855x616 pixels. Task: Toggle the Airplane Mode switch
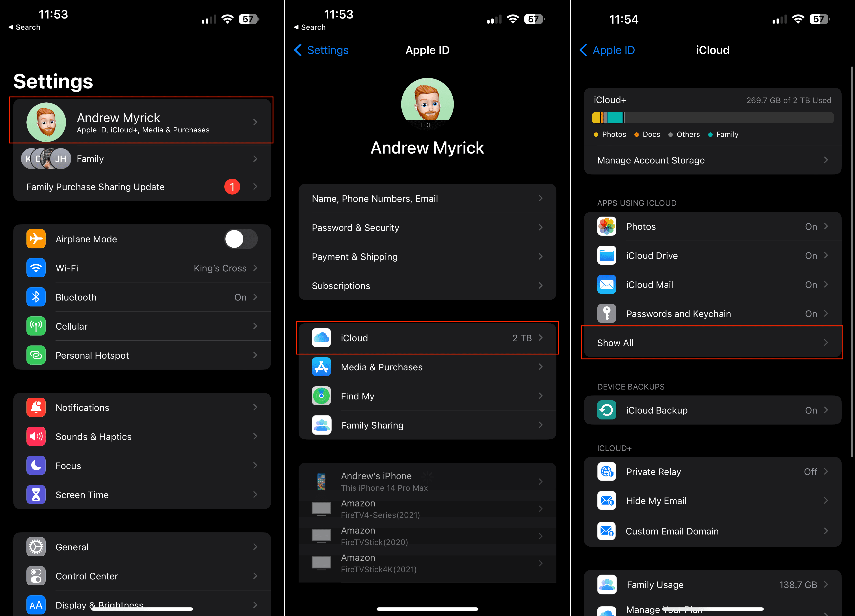coord(241,239)
